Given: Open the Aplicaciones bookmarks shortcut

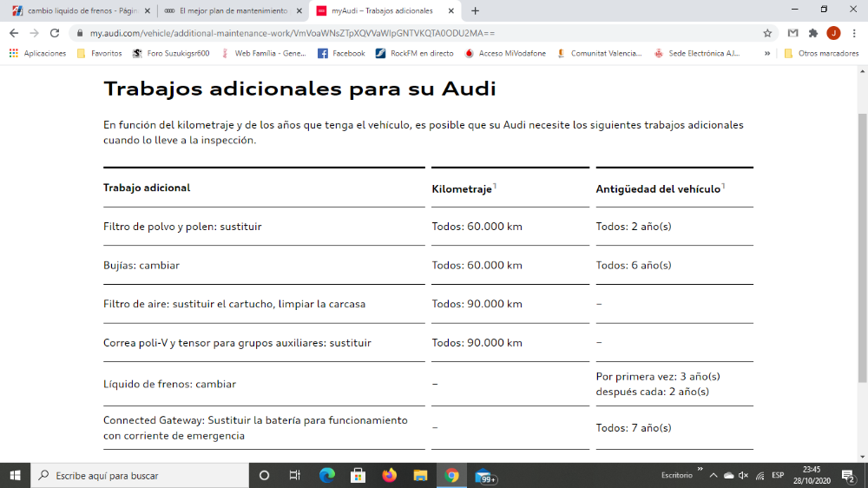Looking at the screenshot, I should coord(37,53).
